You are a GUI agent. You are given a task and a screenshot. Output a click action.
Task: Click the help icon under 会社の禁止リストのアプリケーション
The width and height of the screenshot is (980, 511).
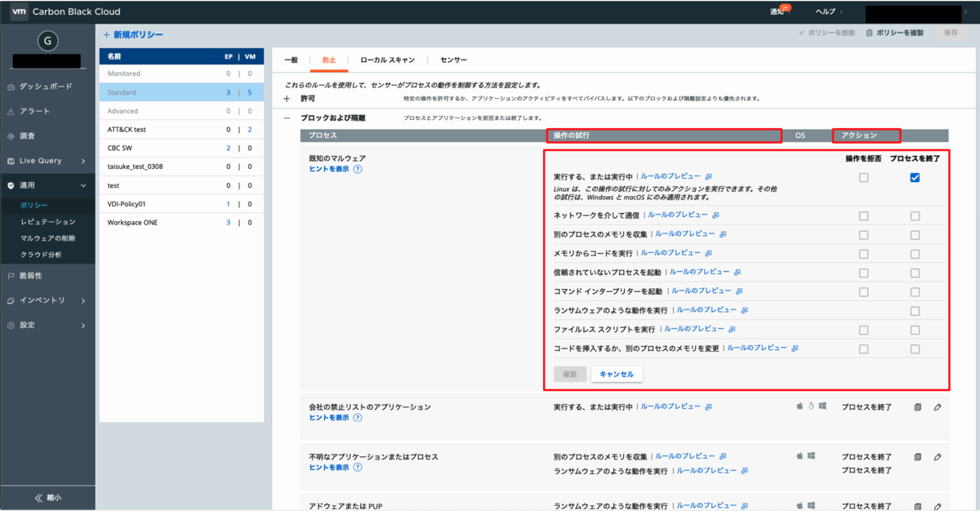pos(358,417)
